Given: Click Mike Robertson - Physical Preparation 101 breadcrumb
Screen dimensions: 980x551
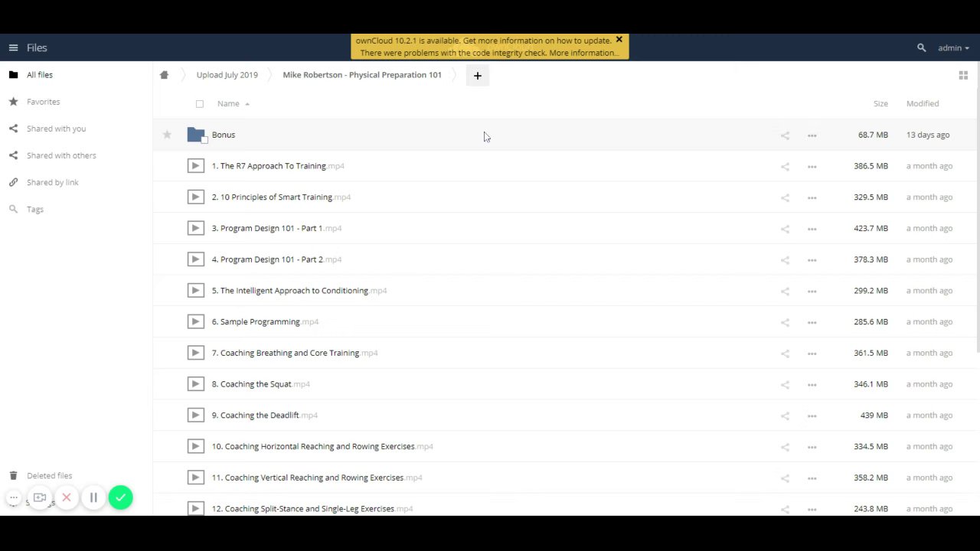Looking at the screenshot, I should click(362, 75).
